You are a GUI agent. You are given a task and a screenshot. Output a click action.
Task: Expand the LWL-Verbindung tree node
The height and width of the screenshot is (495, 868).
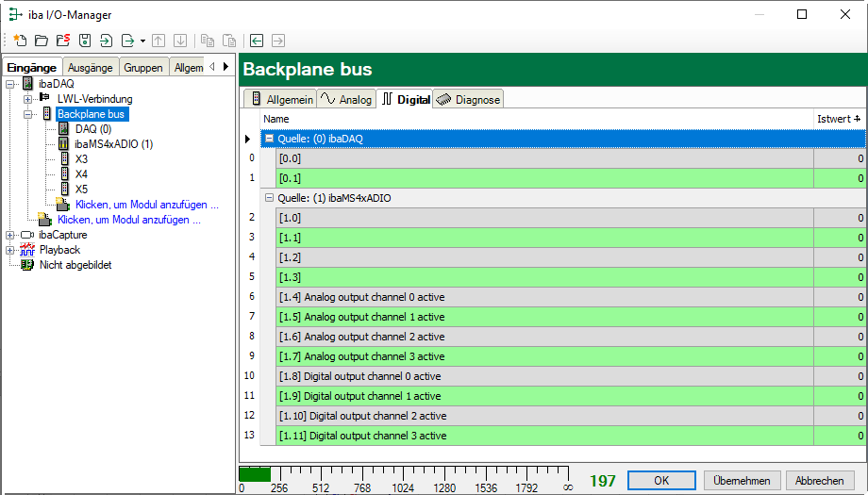tap(28, 99)
